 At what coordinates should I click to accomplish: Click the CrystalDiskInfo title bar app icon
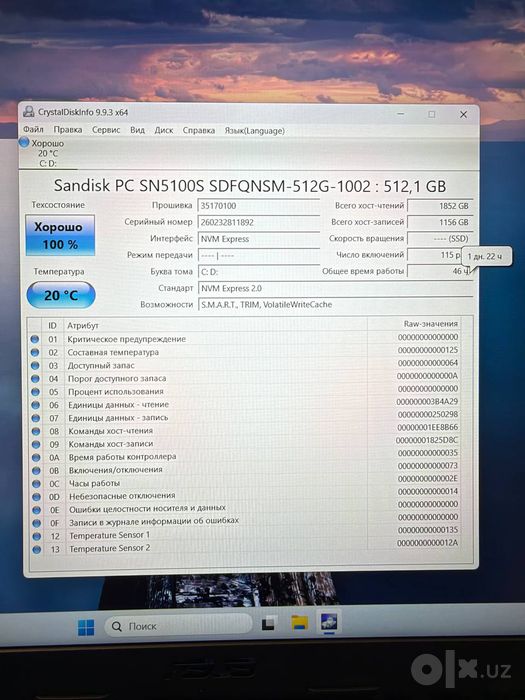(x=29, y=111)
